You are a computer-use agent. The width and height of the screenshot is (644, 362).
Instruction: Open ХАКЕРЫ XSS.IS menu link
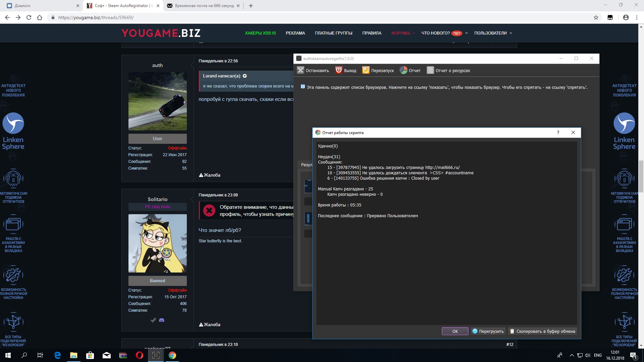(x=260, y=33)
